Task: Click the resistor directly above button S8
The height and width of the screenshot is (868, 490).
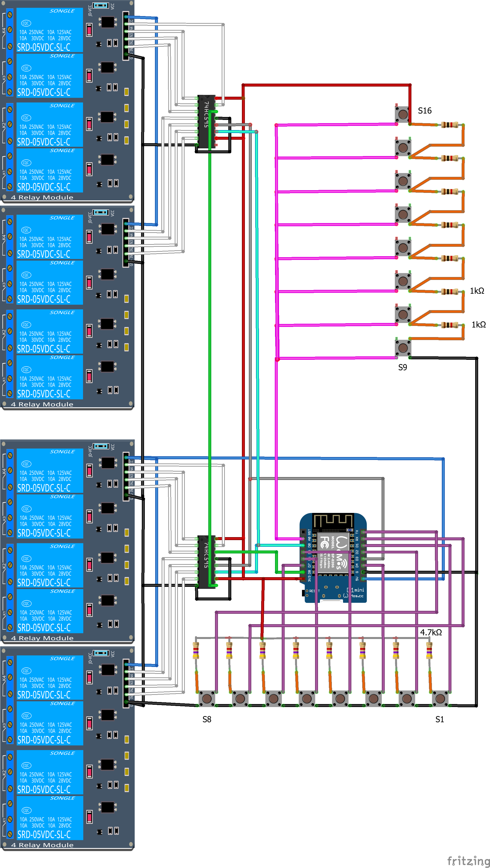Action: pos(196,651)
